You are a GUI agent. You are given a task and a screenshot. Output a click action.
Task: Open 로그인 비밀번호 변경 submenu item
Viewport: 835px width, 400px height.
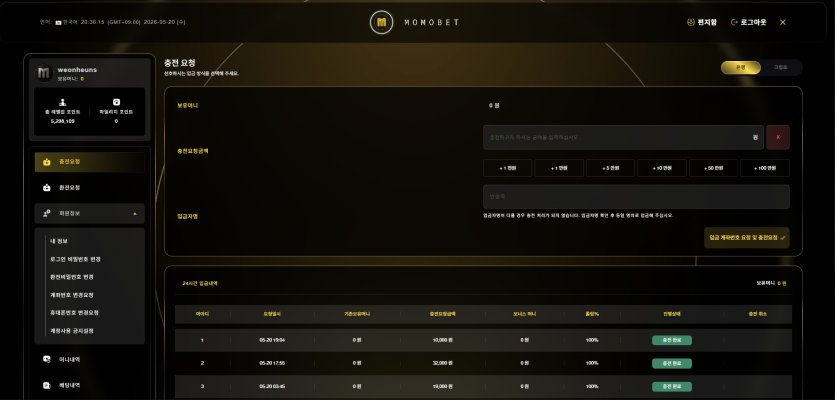(75, 259)
